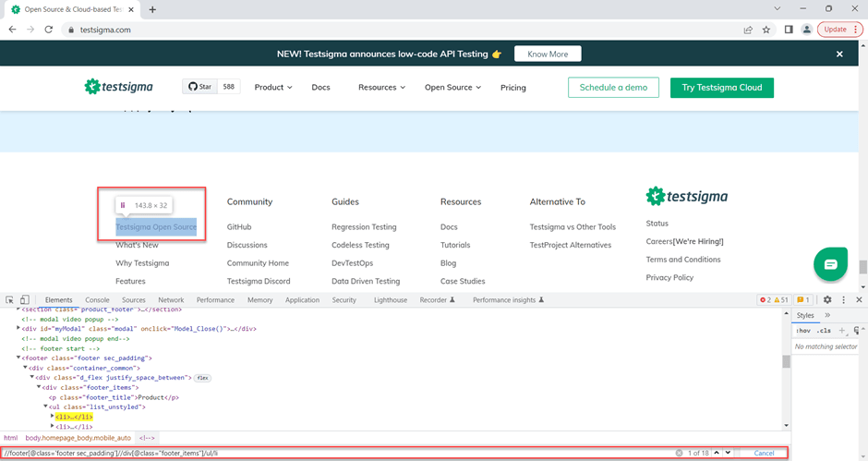Open Careers[We're Hiring!] link
Screen dimensions: 868x461
click(x=684, y=241)
